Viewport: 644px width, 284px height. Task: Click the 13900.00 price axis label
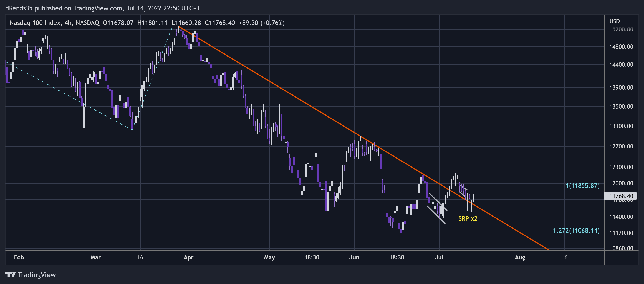point(621,88)
